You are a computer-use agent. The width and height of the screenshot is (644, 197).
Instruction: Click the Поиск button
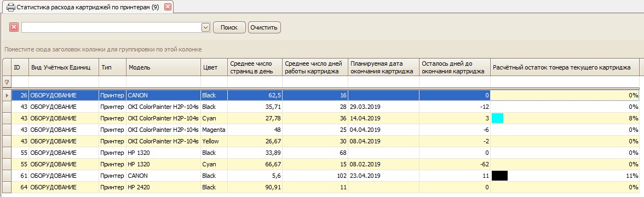click(x=229, y=27)
